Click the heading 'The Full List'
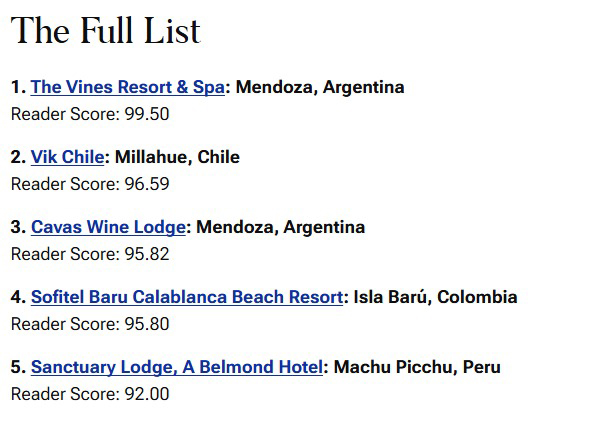This screenshot has width=606, height=447. (106, 31)
